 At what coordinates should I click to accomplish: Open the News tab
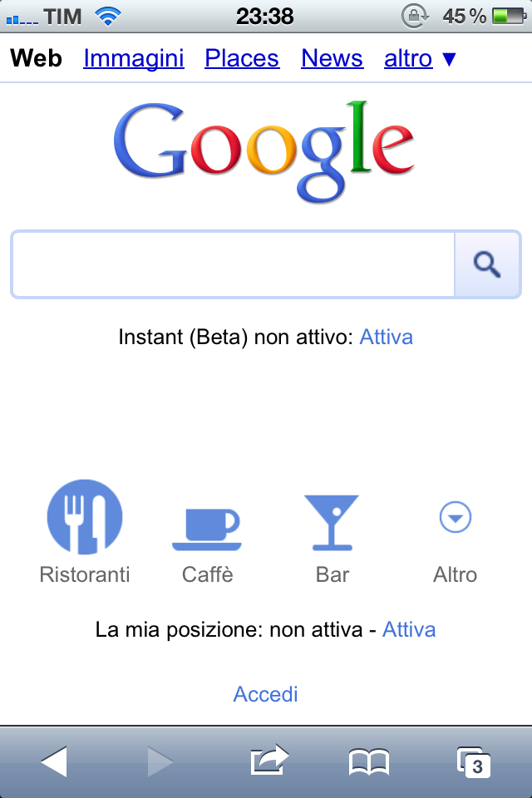click(332, 58)
